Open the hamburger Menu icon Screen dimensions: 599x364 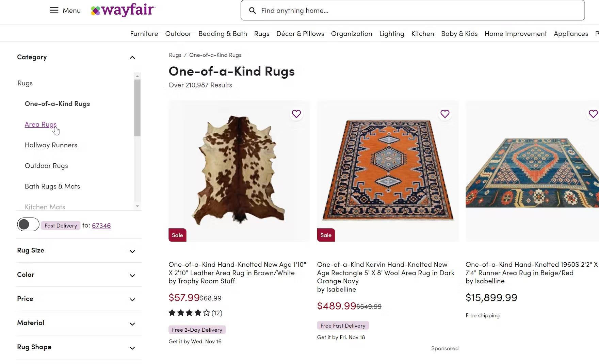pos(54,10)
